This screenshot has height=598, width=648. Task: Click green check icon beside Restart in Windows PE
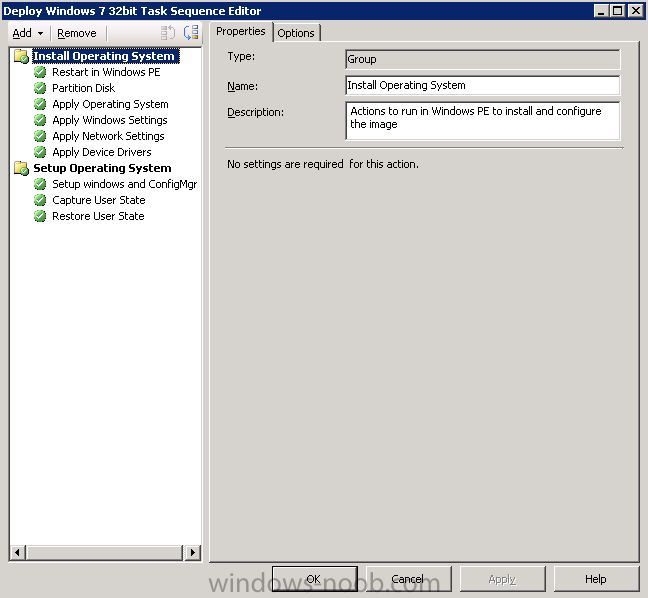point(40,72)
